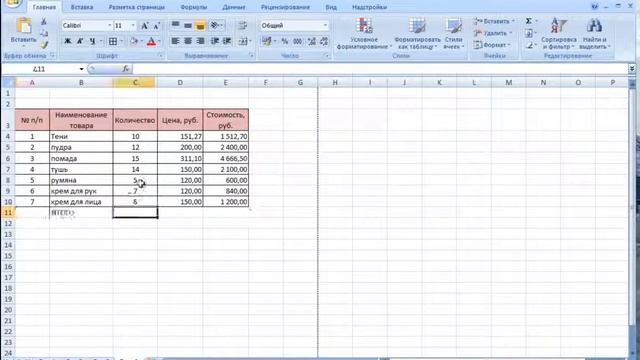Click the Clear eraser icon
This screenshot has width=640, height=360.
(x=529, y=45)
